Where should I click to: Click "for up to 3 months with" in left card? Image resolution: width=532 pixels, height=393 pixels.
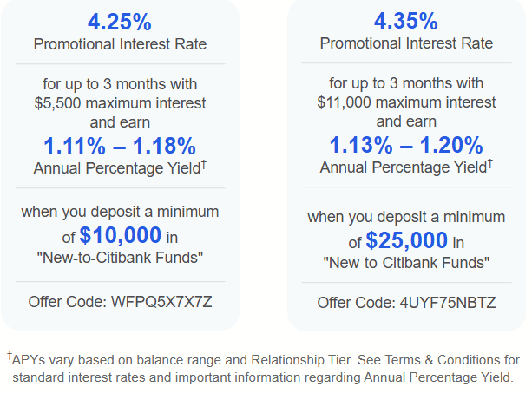pyautogui.click(x=120, y=84)
